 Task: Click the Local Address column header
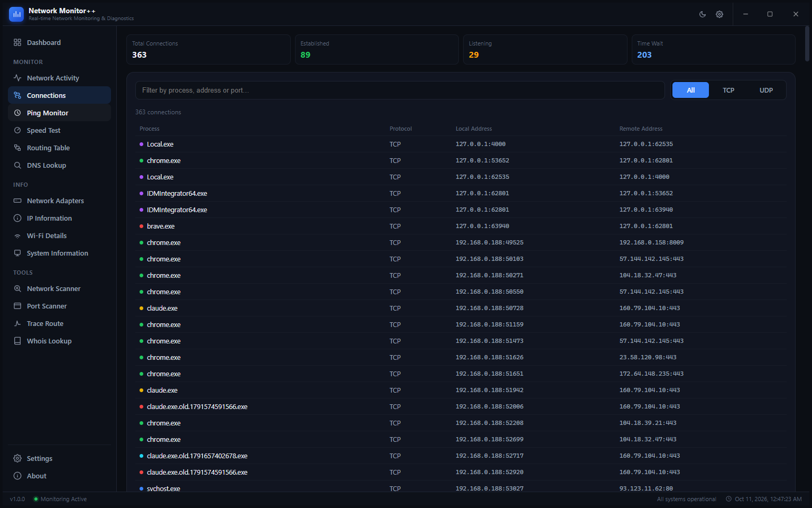click(474, 129)
